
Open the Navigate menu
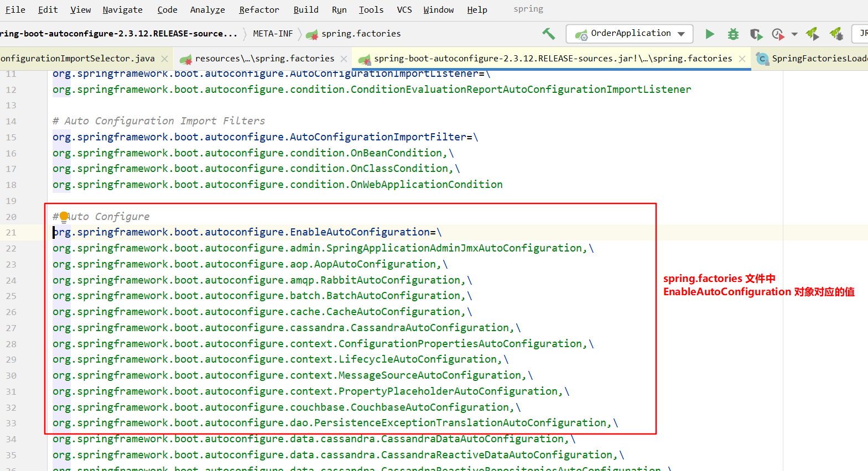pos(122,9)
